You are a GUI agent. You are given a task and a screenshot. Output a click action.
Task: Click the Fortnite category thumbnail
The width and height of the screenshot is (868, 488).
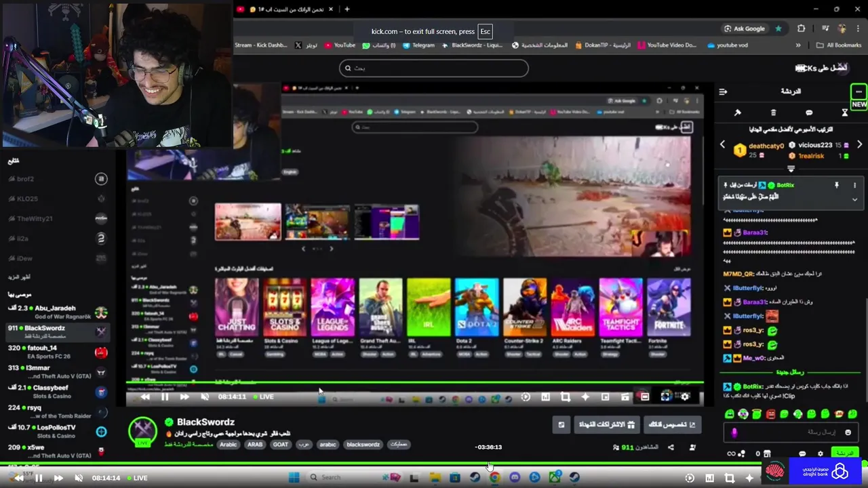[x=669, y=307]
